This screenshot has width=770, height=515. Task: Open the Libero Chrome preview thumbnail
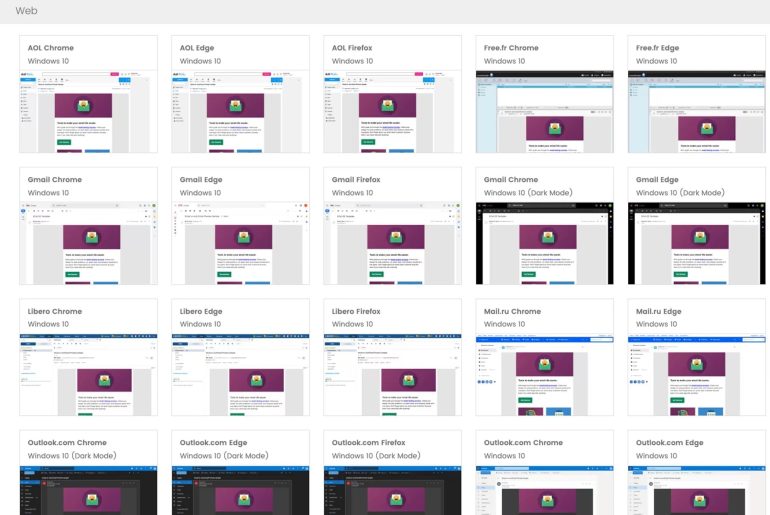[88, 374]
